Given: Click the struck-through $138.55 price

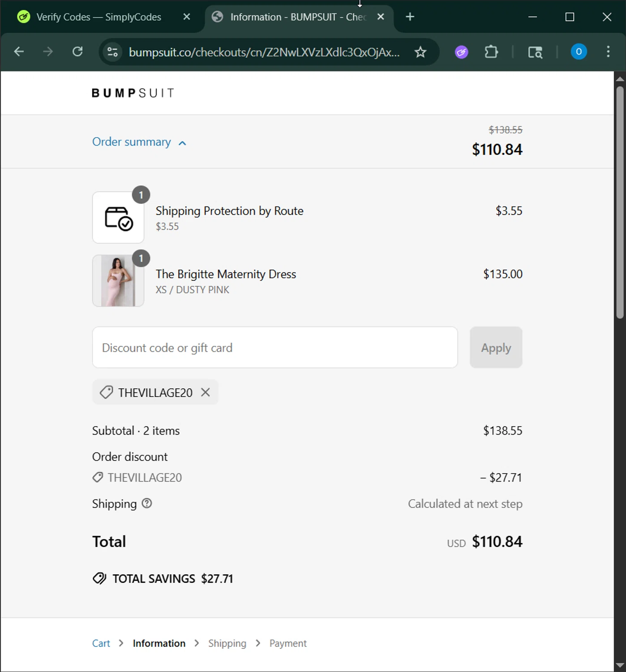Looking at the screenshot, I should 506,130.
